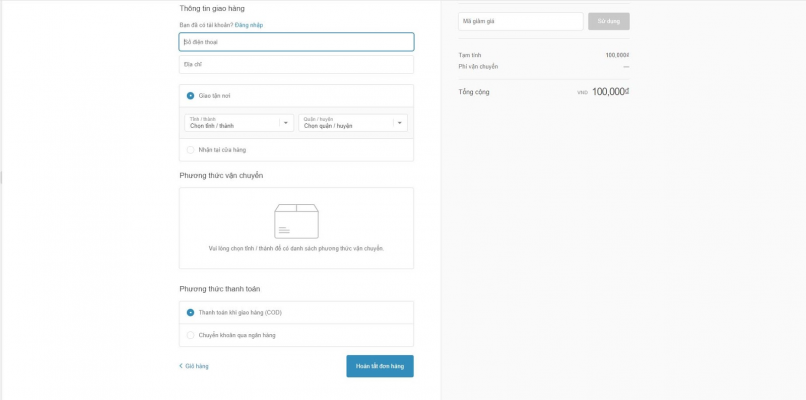Screen dimensions: 806x400
Task: Click the shipping package box icon
Action: [296, 221]
